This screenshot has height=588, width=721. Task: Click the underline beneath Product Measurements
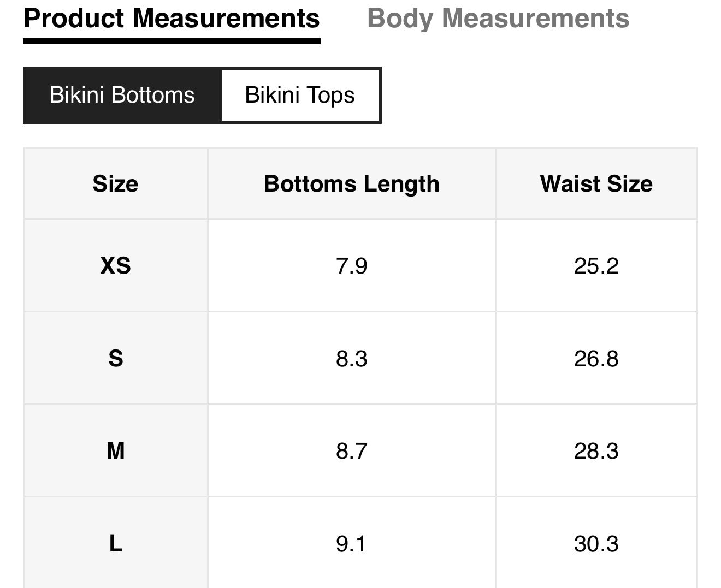pos(172,41)
